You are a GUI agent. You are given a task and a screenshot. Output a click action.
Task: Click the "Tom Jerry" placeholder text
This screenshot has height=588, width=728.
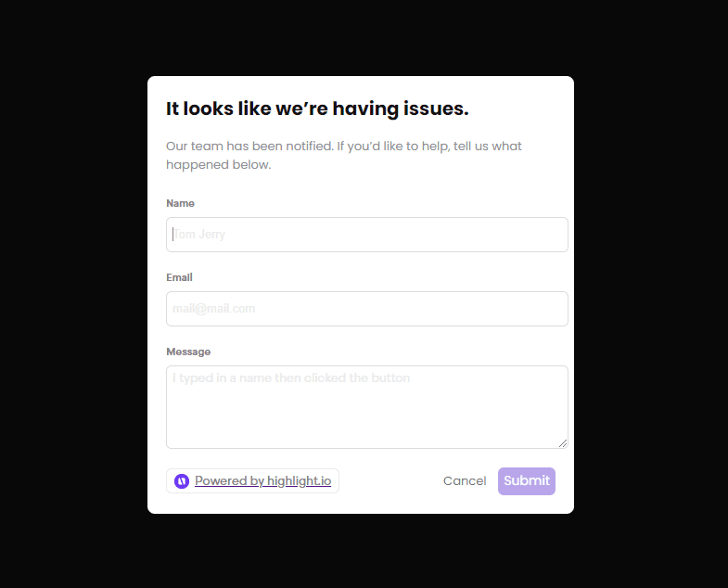tap(200, 235)
